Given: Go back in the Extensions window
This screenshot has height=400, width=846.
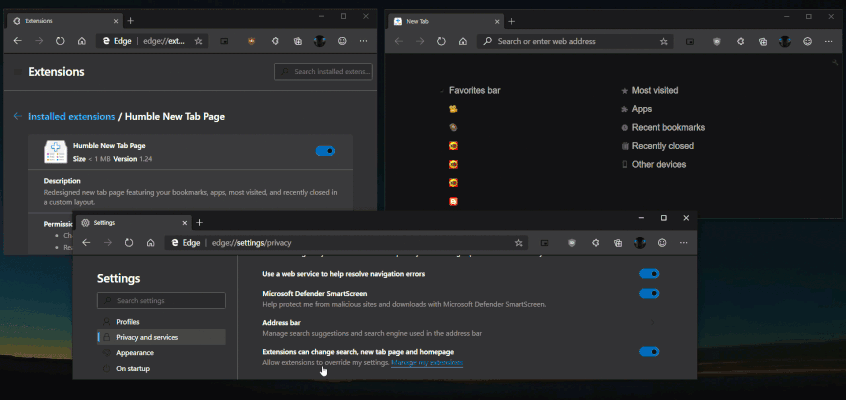Looking at the screenshot, I should click(17, 41).
